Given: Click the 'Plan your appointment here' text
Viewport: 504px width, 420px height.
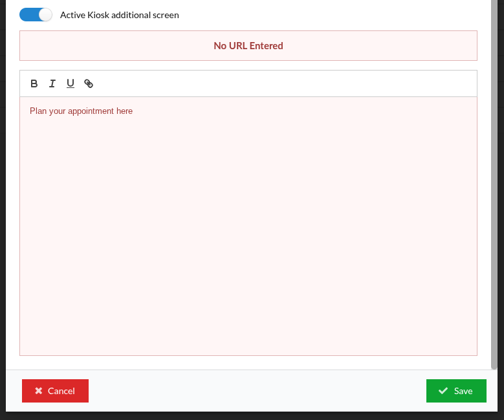Looking at the screenshot, I should click(81, 111).
